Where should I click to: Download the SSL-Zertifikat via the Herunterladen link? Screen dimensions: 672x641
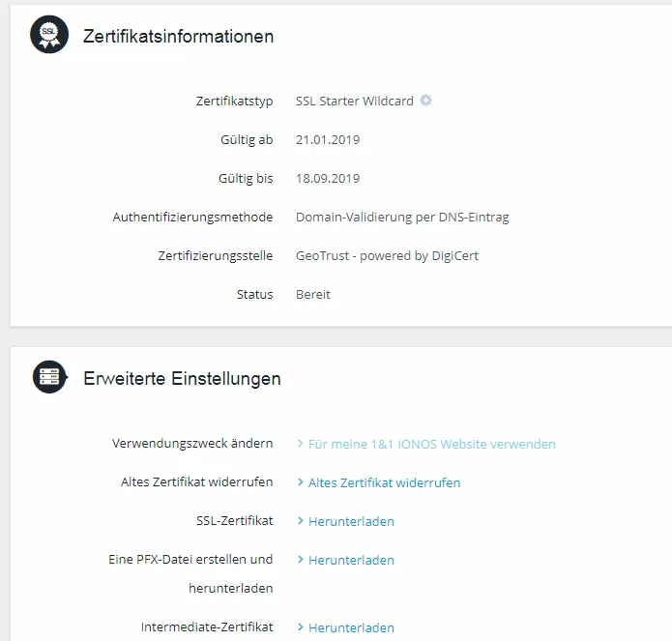tap(351, 521)
